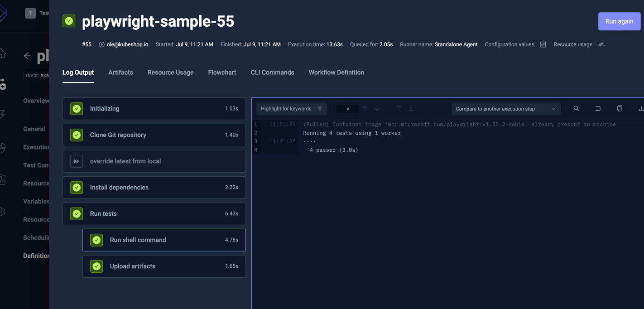
Task: Open the Configuration values icon
Action: pos(543,44)
